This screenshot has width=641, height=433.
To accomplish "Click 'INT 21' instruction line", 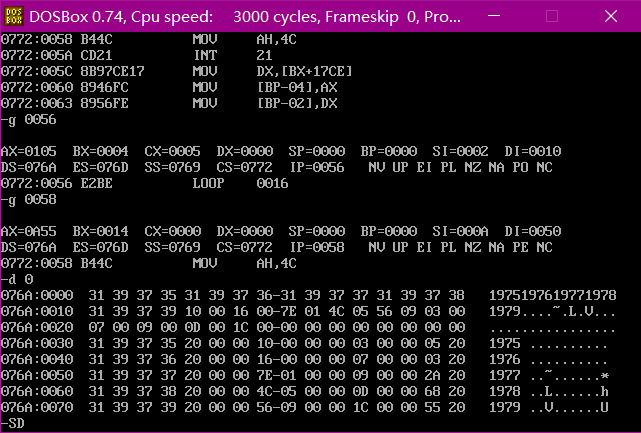I will (x=233, y=55).
